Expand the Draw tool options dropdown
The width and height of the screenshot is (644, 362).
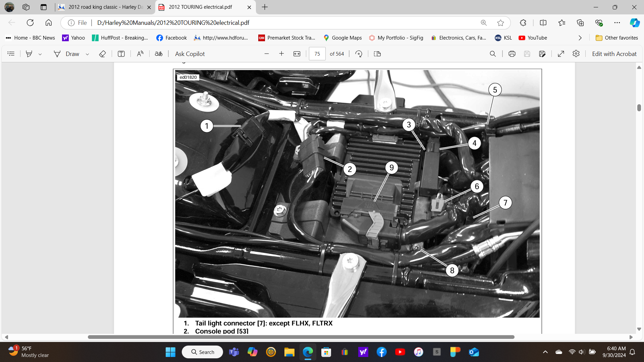coord(87,54)
